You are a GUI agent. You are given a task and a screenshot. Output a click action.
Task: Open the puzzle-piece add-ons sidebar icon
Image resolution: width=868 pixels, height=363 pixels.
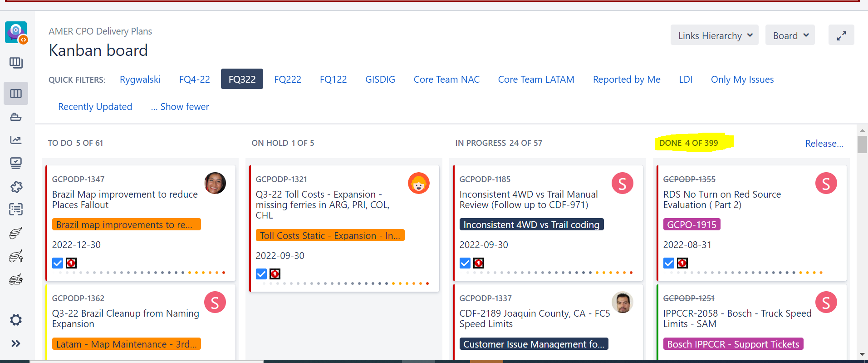click(x=16, y=187)
